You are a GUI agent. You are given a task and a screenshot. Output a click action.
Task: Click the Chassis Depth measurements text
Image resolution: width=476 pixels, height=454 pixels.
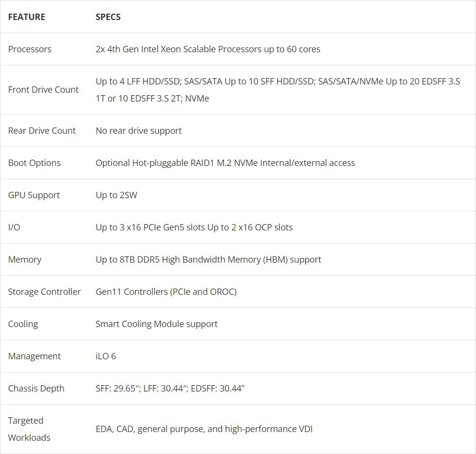pyautogui.click(x=170, y=389)
